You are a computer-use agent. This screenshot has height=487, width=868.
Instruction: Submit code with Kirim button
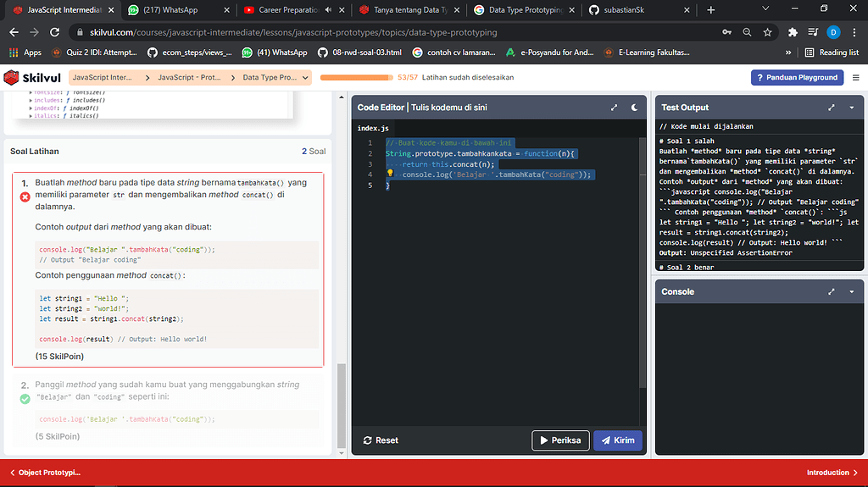(617, 440)
